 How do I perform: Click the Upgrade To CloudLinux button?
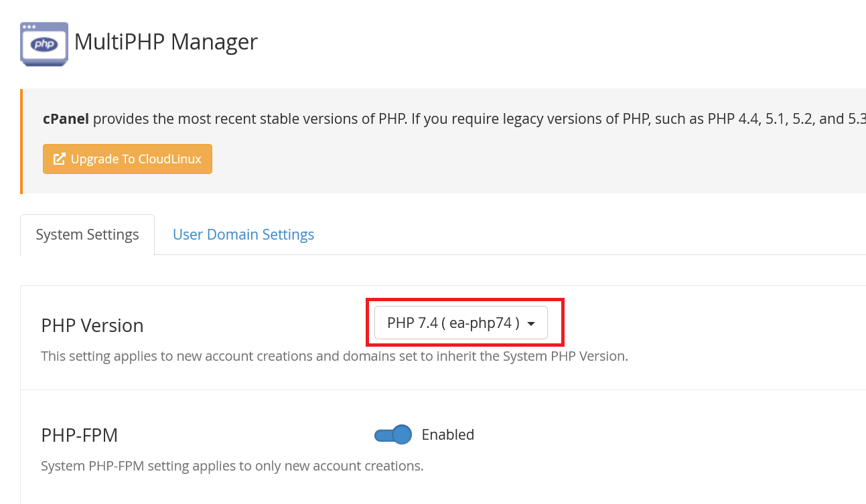coord(127,159)
